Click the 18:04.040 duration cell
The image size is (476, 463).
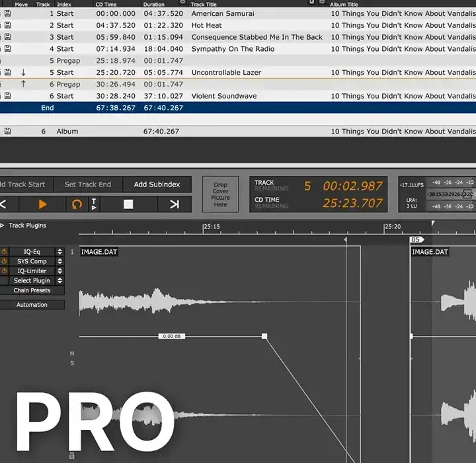[x=163, y=49]
